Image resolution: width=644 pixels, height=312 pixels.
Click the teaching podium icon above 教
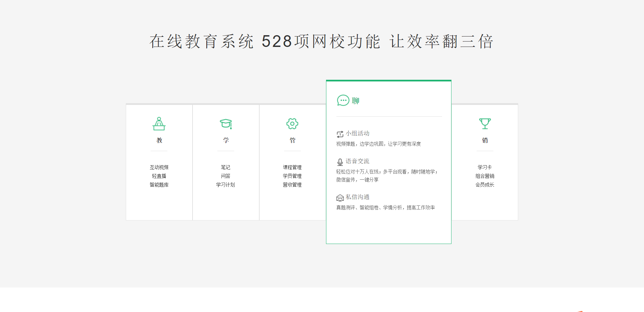tap(159, 124)
